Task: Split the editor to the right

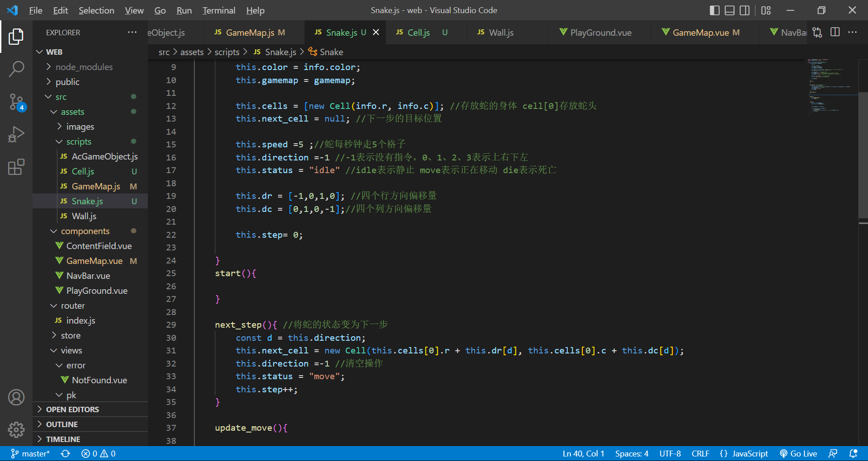Action: (835, 33)
